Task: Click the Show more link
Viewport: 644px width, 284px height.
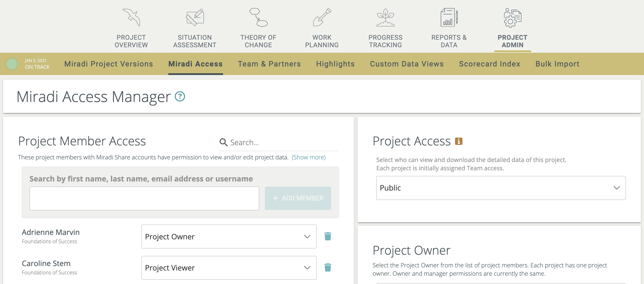Action: 308,157
